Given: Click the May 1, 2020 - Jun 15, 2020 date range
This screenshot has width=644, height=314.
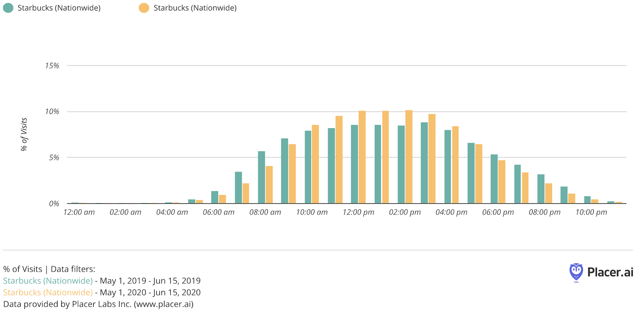Looking at the screenshot, I should coord(150,292).
